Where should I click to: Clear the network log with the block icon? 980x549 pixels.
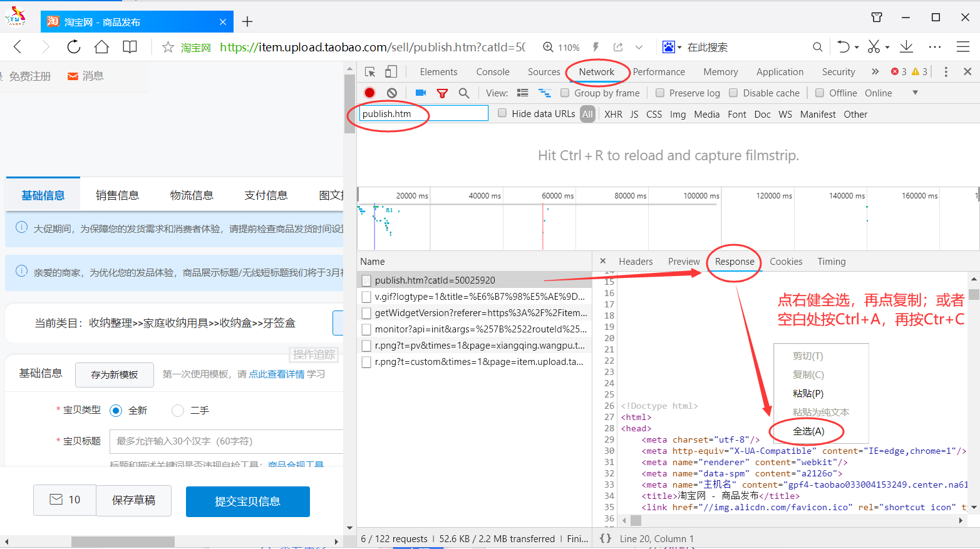pos(392,93)
